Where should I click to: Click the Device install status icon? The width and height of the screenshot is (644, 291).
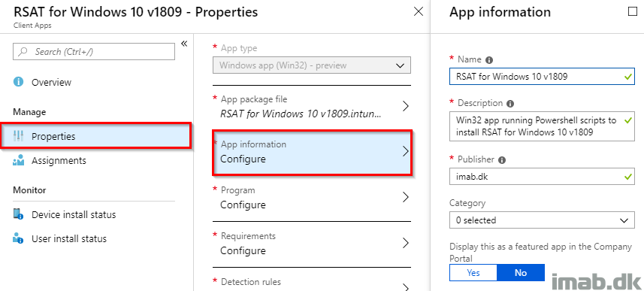coord(18,214)
